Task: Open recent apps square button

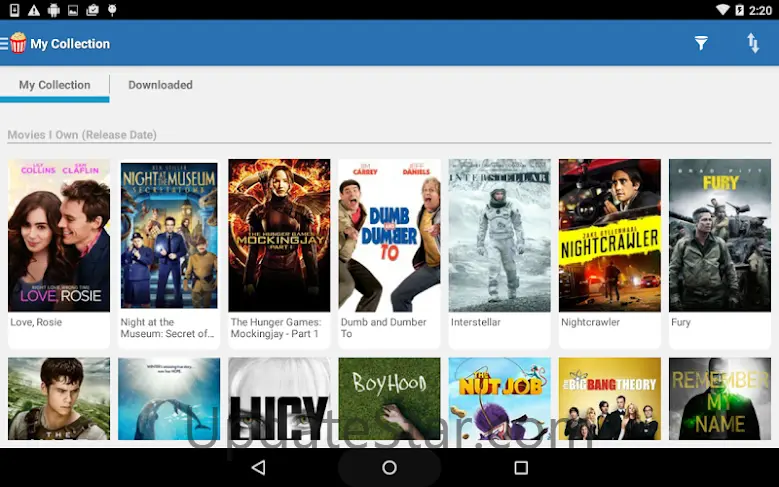Action: point(520,467)
